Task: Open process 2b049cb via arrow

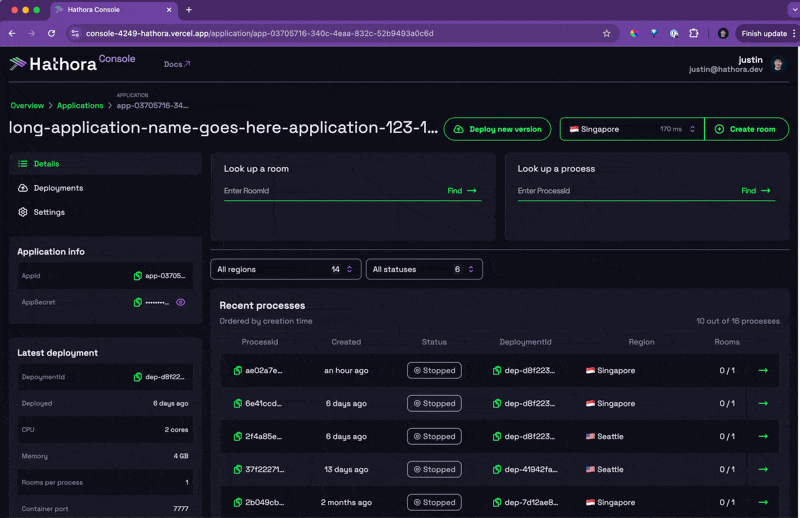Action: pos(763,503)
